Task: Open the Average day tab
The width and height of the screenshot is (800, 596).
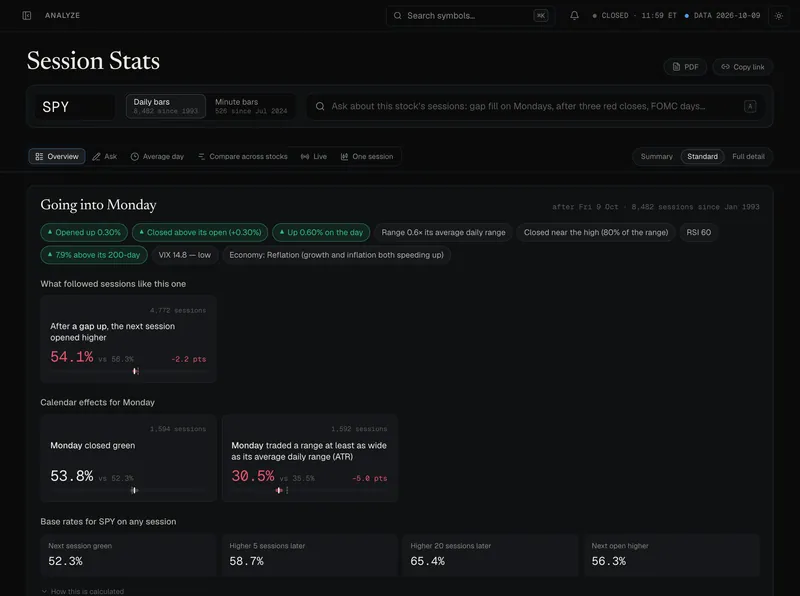Action: 157,157
